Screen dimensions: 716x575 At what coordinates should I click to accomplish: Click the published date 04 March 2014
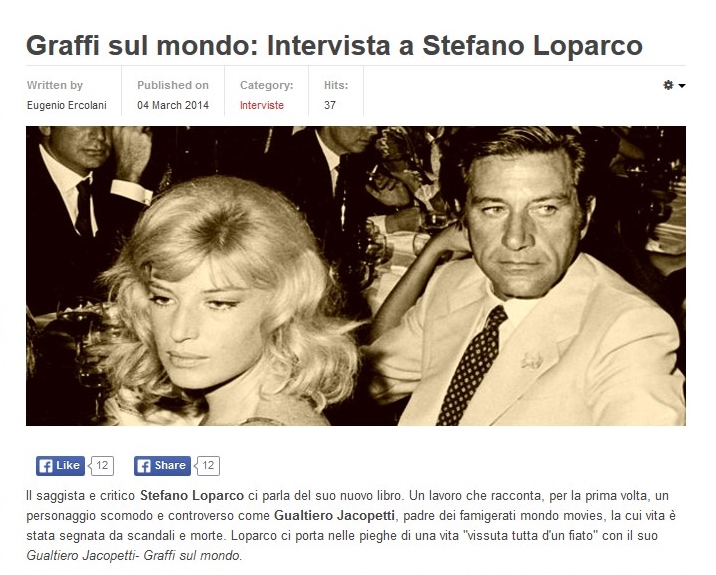pos(173,105)
